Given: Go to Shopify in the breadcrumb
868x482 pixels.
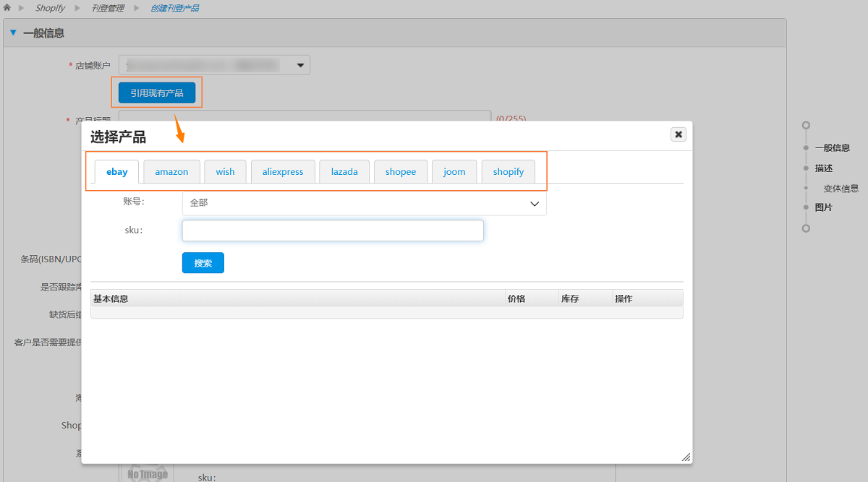Looking at the screenshot, I should (x=50, y=8).
